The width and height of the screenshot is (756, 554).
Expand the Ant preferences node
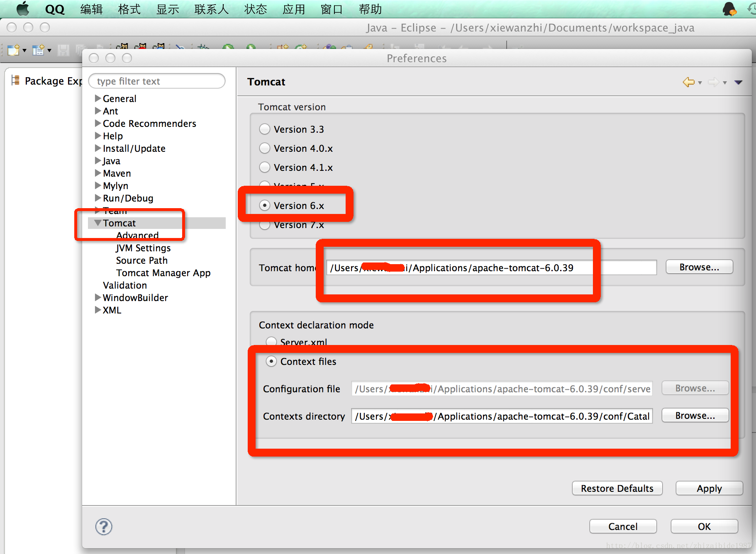[x=98, y=111]
